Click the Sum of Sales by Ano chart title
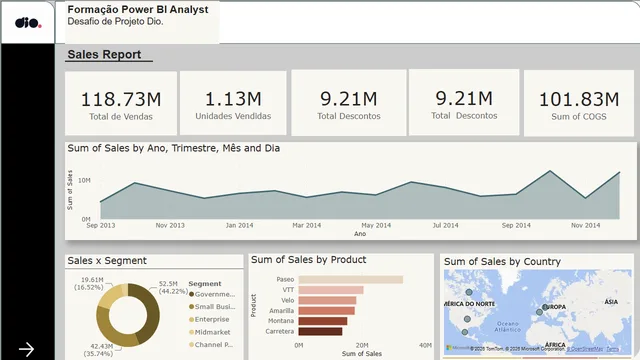640x360 pixels. [174, 148]
